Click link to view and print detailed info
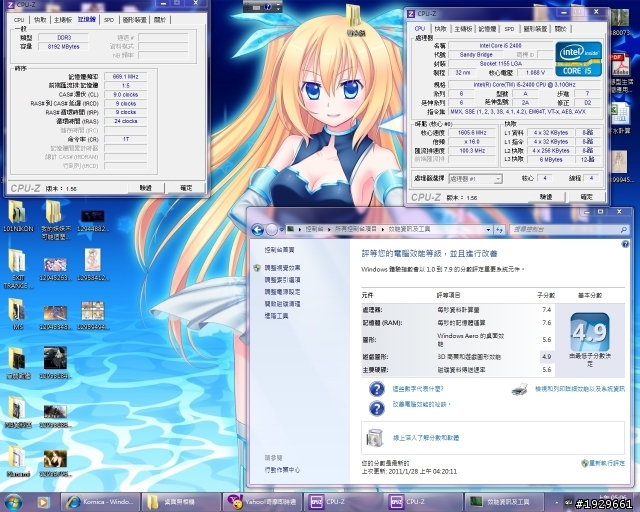This screenshot has width=640, height=512. [580, 389]
